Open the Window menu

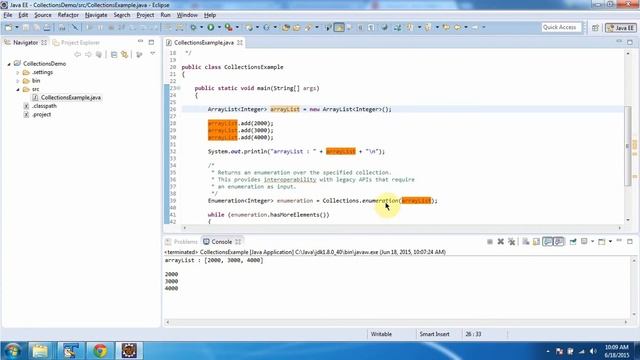[187, 15]
